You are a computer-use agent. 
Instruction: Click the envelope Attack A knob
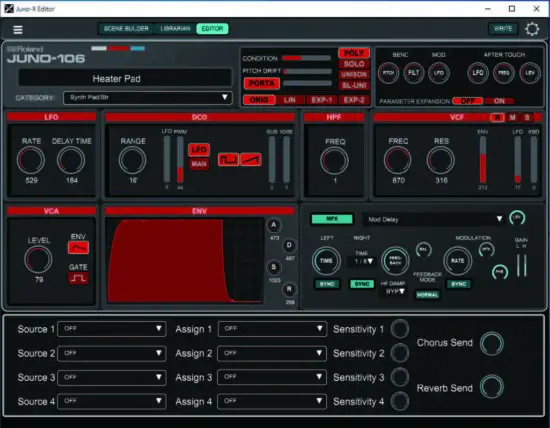point(274,225)
